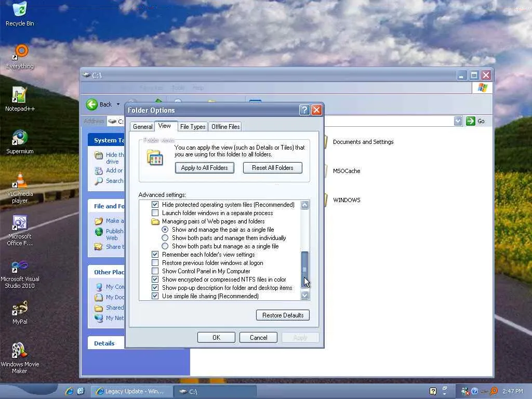Switch to Legacy Update taskbar button
Viewport: 532px width, 399px height.
[131, 392]
